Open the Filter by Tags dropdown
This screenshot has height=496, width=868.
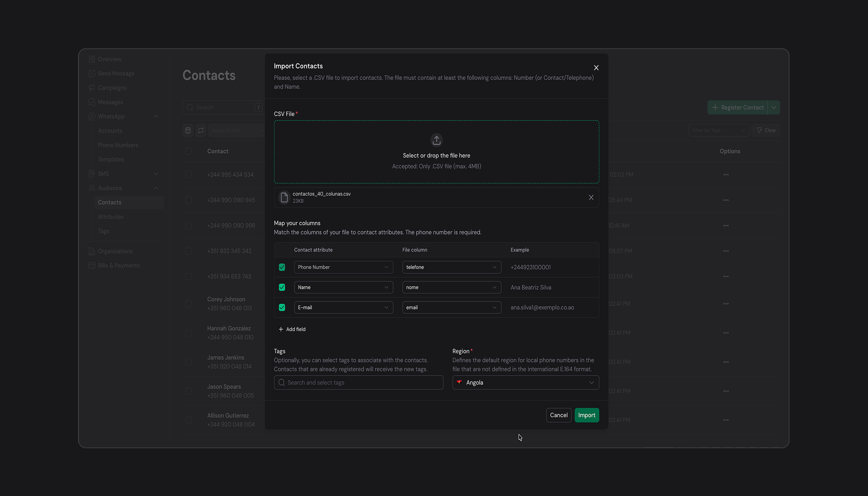[719, 131]
